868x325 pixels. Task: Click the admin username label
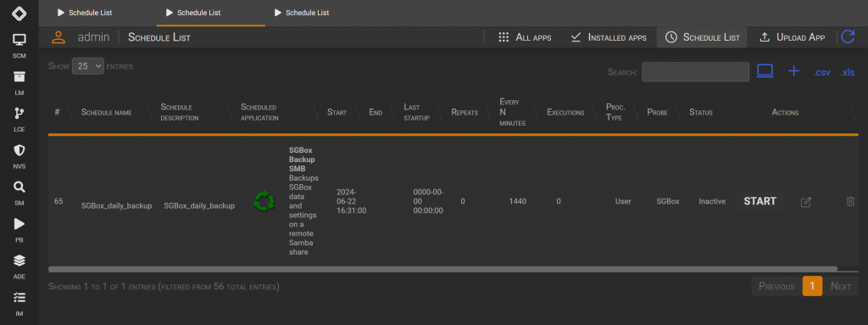coord(93,37)
